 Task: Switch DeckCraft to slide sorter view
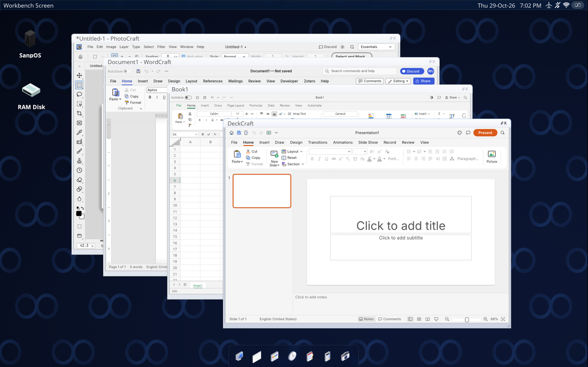[x=419, y=319]
